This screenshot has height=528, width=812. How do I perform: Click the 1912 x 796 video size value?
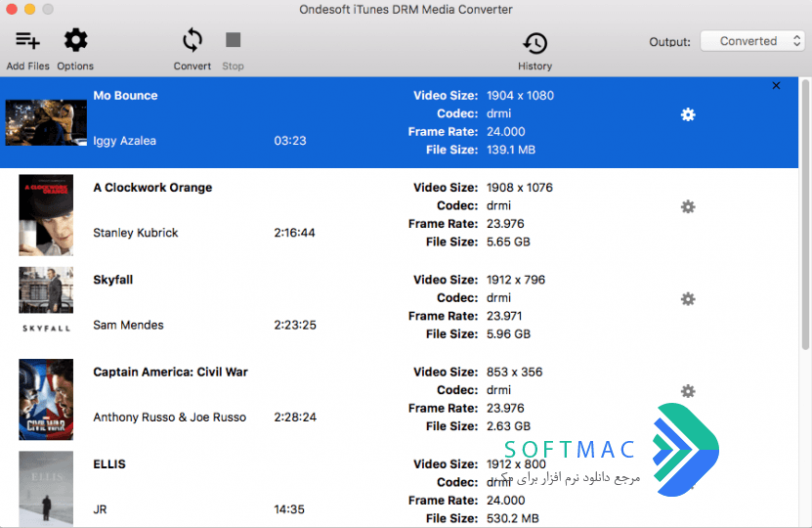tap(516, 280)
